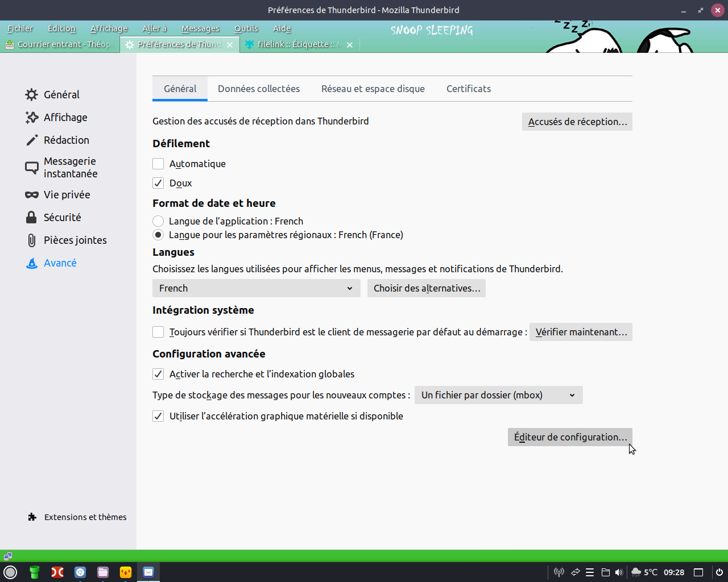This screenshot has width=728, height=582.
Task: Select Langue de l'application radio button
Action: pos(158,221)
